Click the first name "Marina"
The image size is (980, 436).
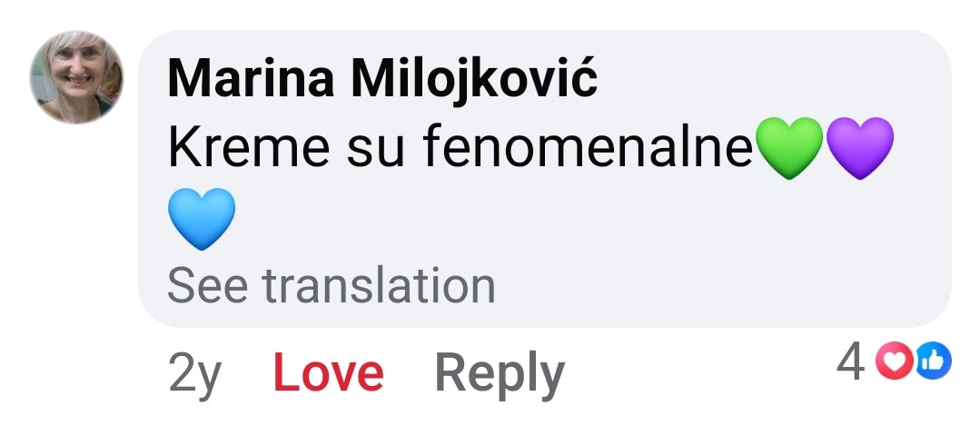[x=251, y=80]
